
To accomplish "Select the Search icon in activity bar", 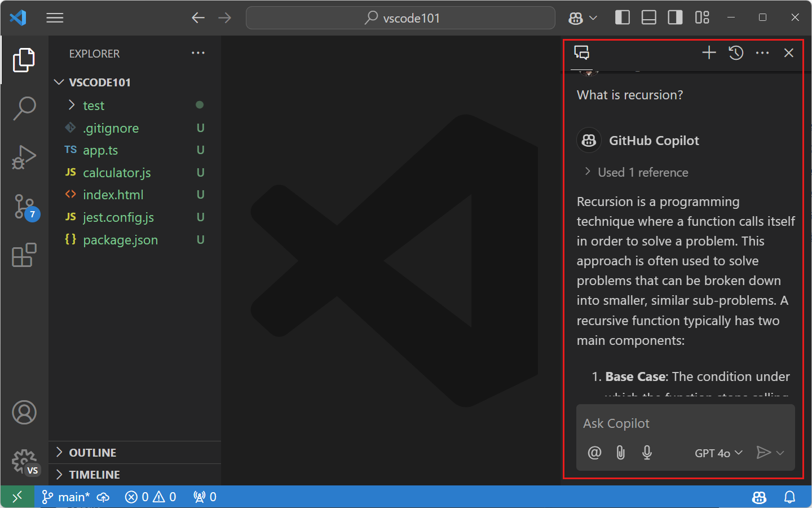I will (x=24, y=108).
